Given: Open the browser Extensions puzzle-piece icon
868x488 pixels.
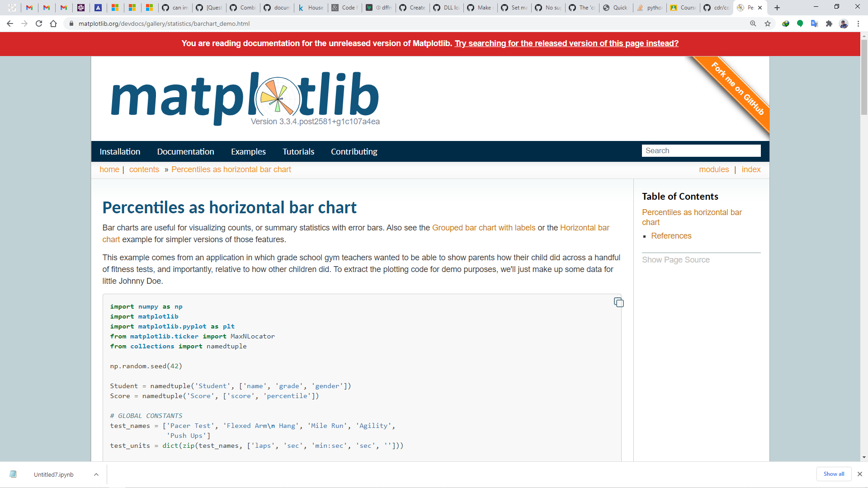Looking at the screenshot, I should click(x=830, y=23).
